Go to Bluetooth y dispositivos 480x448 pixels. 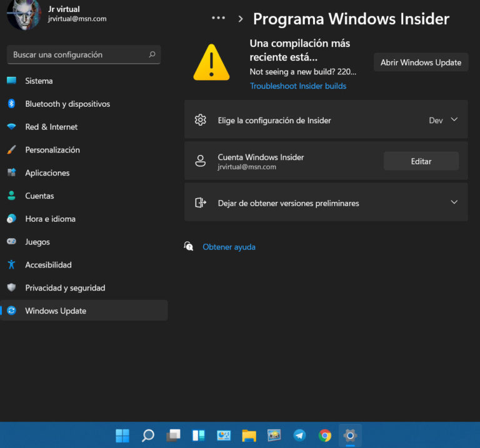84,104
